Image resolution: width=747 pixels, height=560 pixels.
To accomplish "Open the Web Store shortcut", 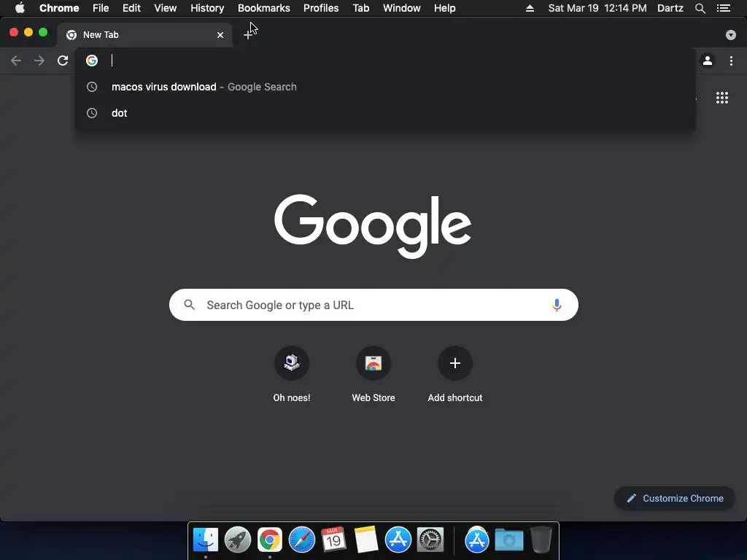I will pos(373,375).
